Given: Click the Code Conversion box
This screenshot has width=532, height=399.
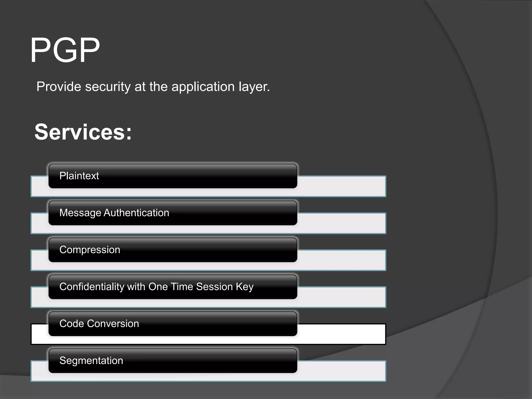Looking at the screenshot, I should (173, 324).
